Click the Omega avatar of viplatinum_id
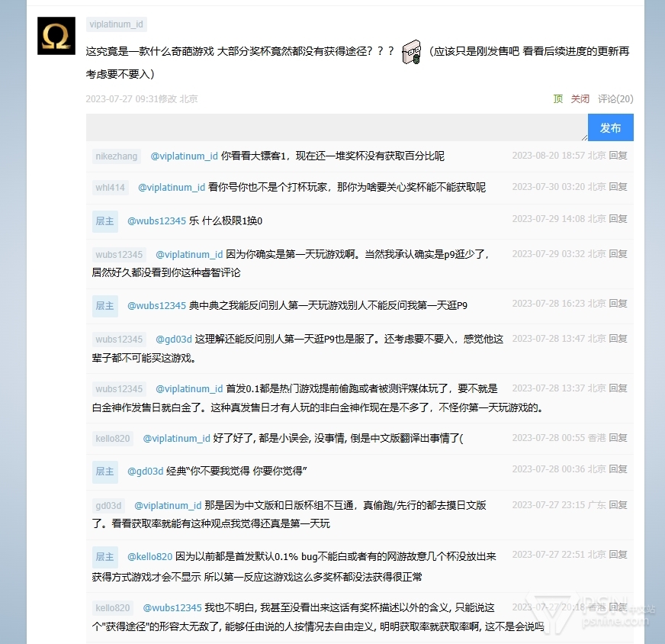The height and width of the screenshot is (644, 665). coord(56,36)
